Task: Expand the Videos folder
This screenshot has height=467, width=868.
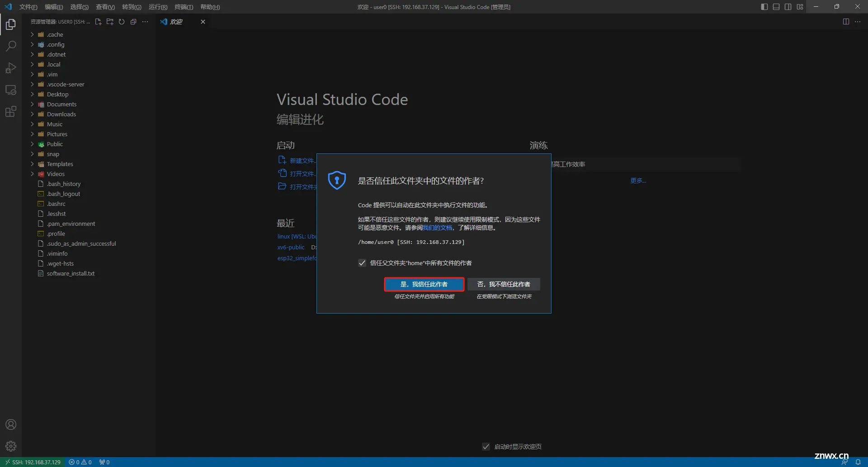Action: coord(89,174)
